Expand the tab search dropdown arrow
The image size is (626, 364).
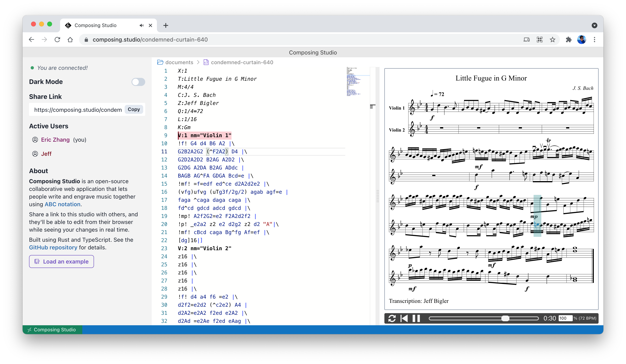pyautogui.click(x=594, y=25)
